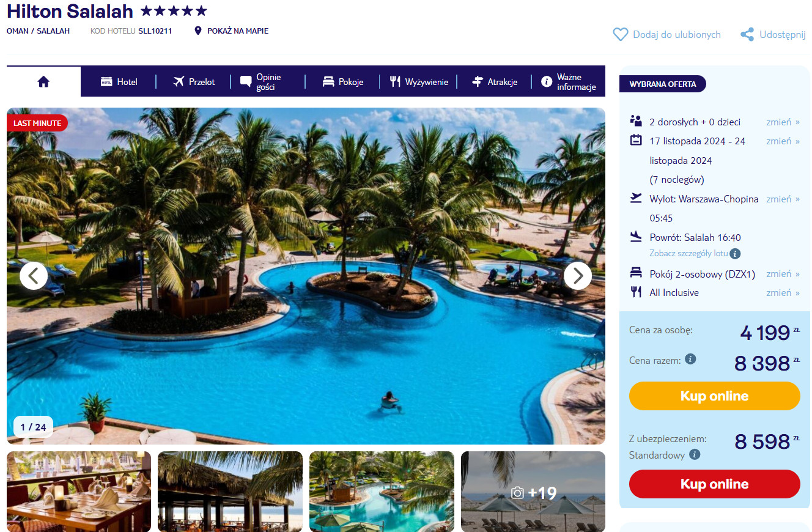Image resolution: width=812 pixels, height=532 pixels.
Task: Open the Wyżywienie tab
Action: point(418,81)
